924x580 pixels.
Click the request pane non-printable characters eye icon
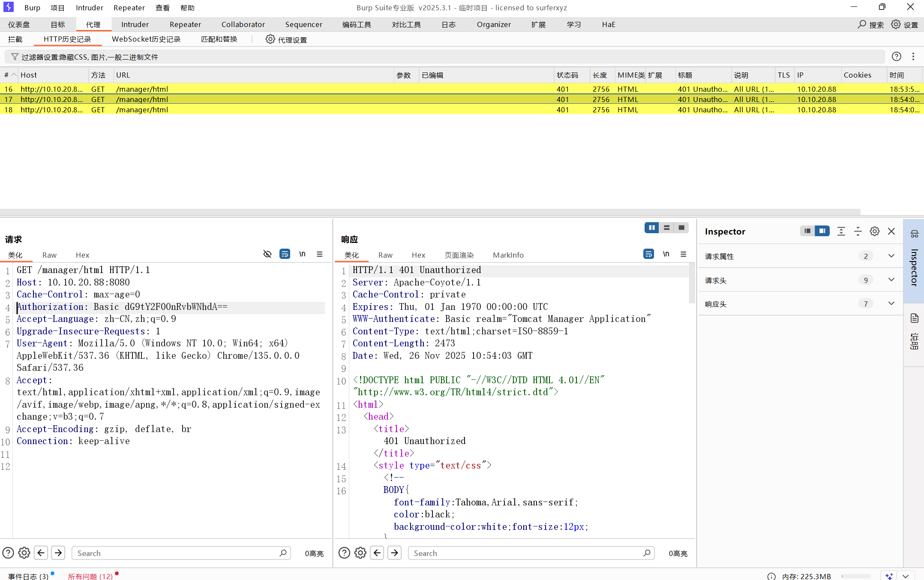[267, 254]
